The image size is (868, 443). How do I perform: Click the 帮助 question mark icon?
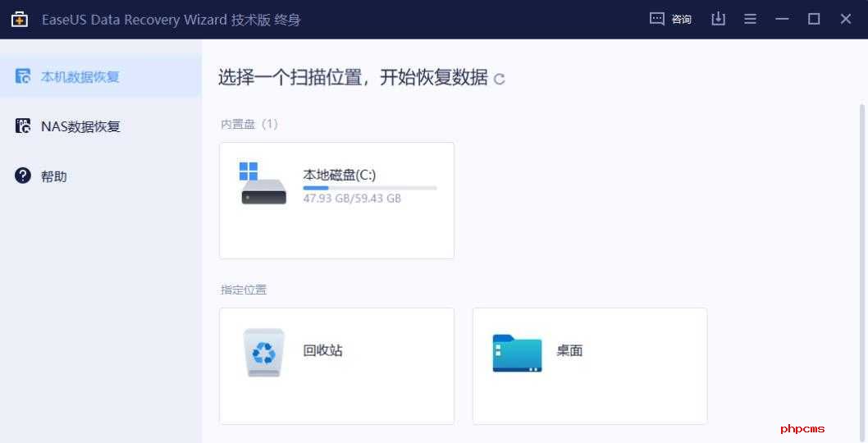click(23, 176)
